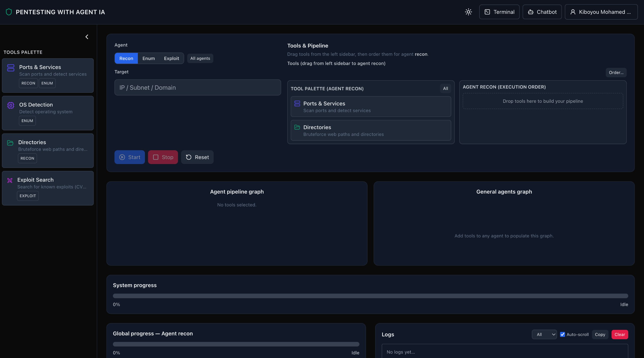
Task: Click the IP / Subnet / Domain target field
Action: tap(197, 87)
